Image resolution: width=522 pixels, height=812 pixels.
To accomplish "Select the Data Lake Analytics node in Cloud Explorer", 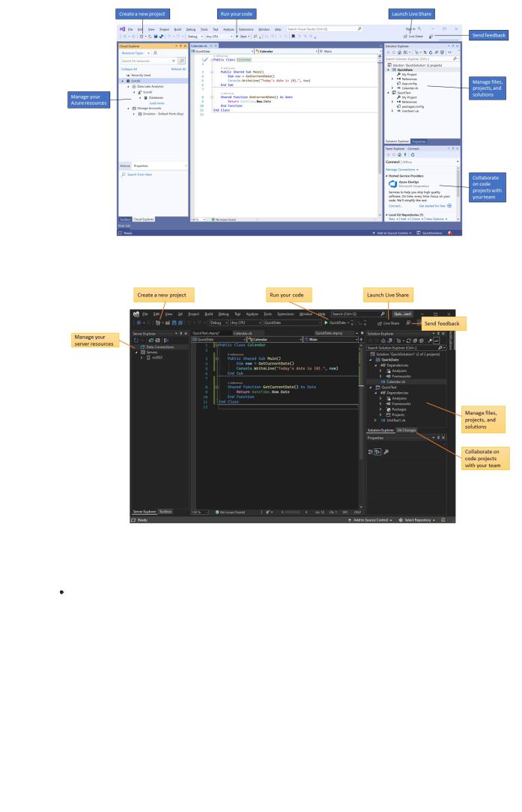I will coord(151,87).
